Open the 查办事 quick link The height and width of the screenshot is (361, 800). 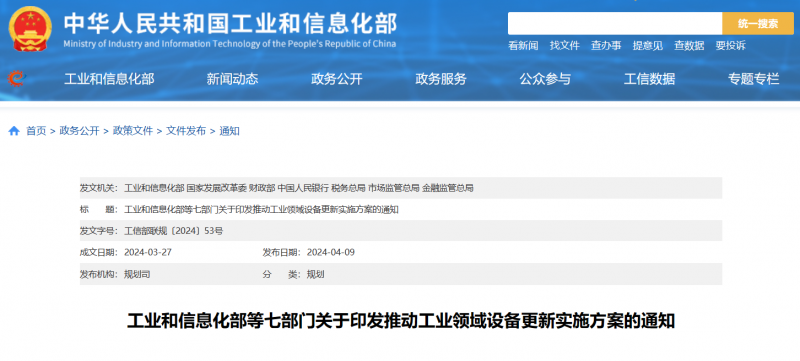point(606,45)
